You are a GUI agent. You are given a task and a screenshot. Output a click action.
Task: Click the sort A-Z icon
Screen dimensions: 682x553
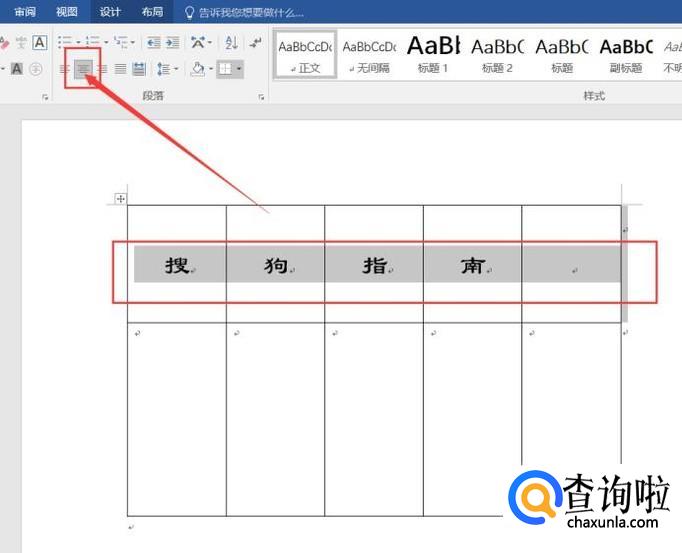[231, 42]
